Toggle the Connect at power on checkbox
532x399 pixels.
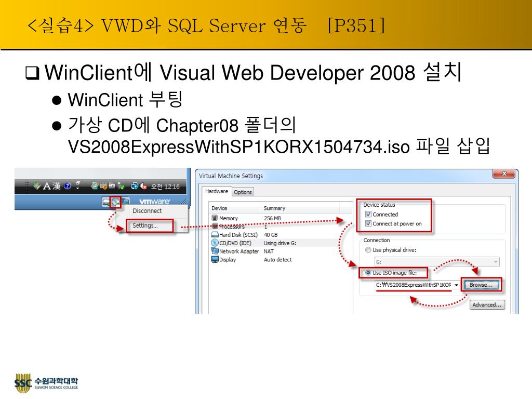pos(368,223)
